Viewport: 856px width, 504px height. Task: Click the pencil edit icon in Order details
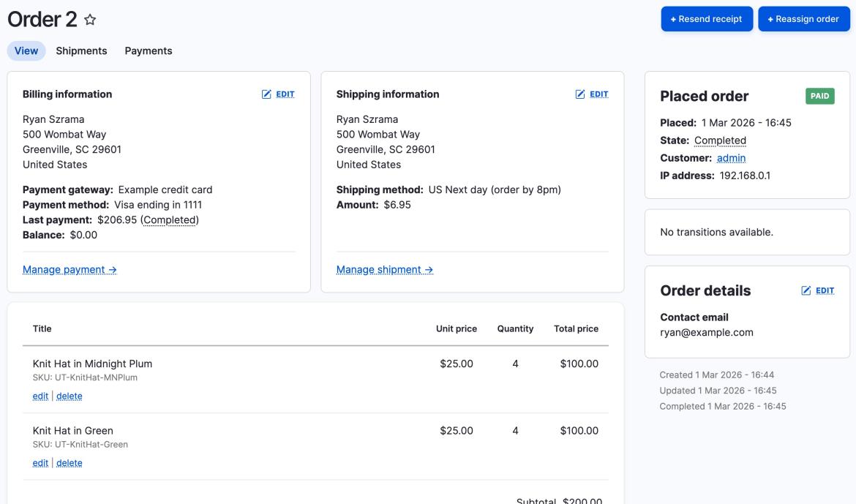pos(807,291)
